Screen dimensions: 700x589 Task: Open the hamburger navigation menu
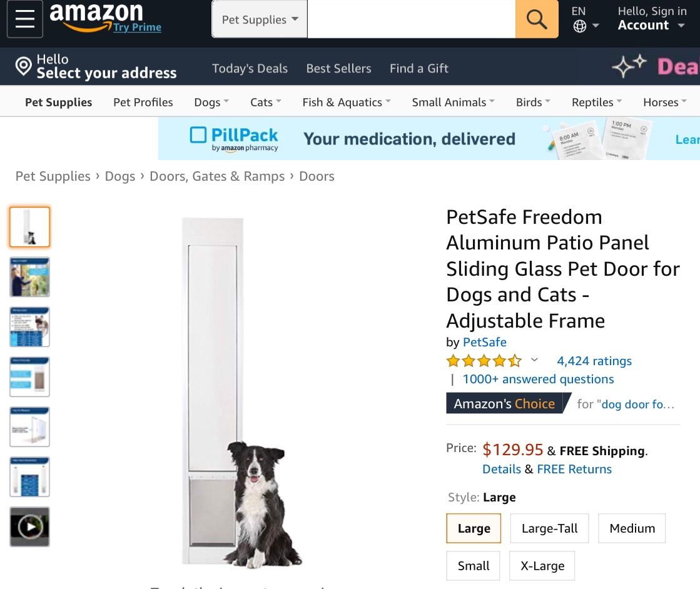coord(25,19)
